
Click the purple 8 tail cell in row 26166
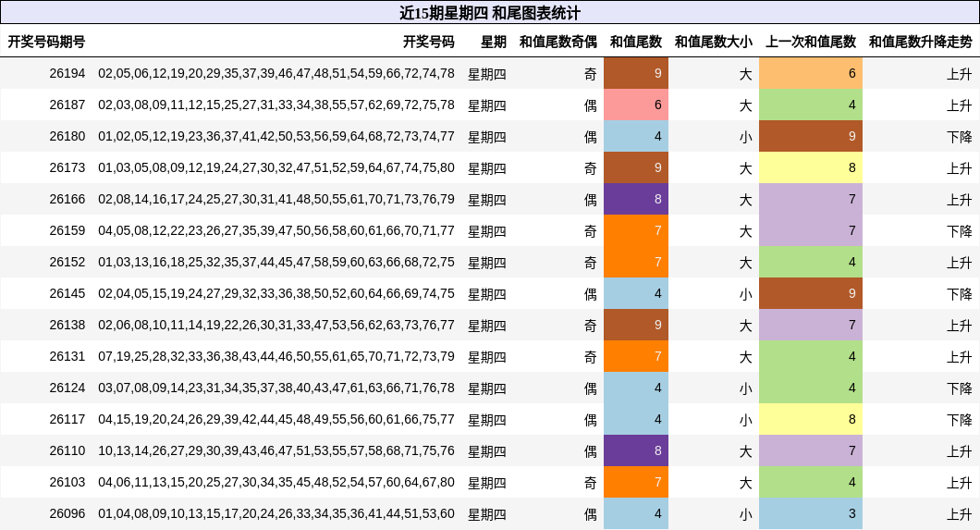click(636, 199)
